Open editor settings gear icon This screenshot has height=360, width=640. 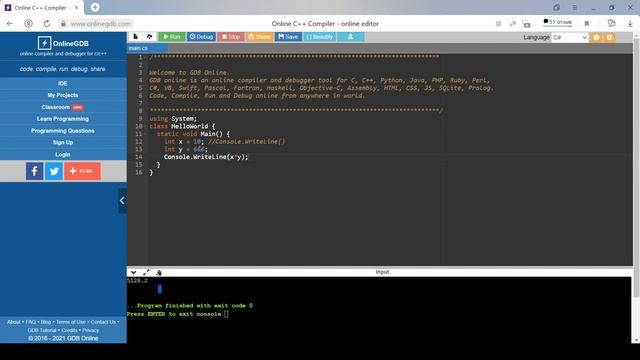tap(609, 38)
